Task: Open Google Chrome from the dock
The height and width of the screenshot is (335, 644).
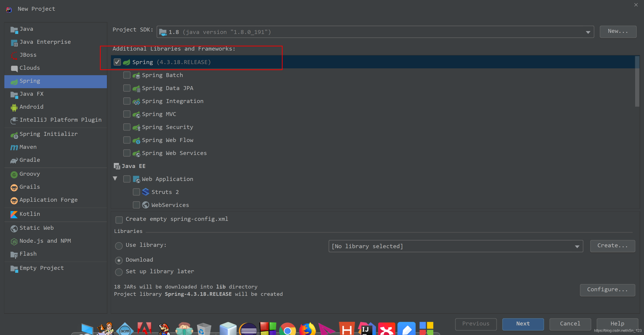Action: pos(287,329)
